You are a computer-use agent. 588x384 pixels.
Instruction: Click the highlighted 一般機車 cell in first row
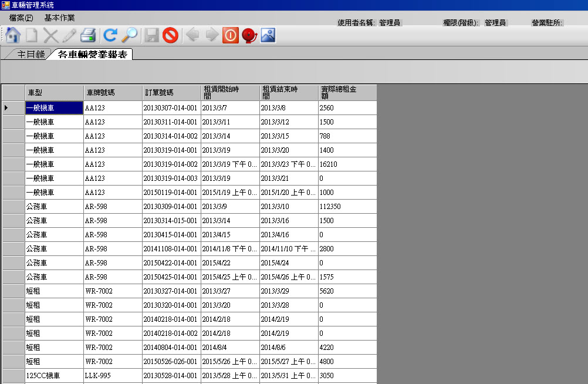click(55, 107)
